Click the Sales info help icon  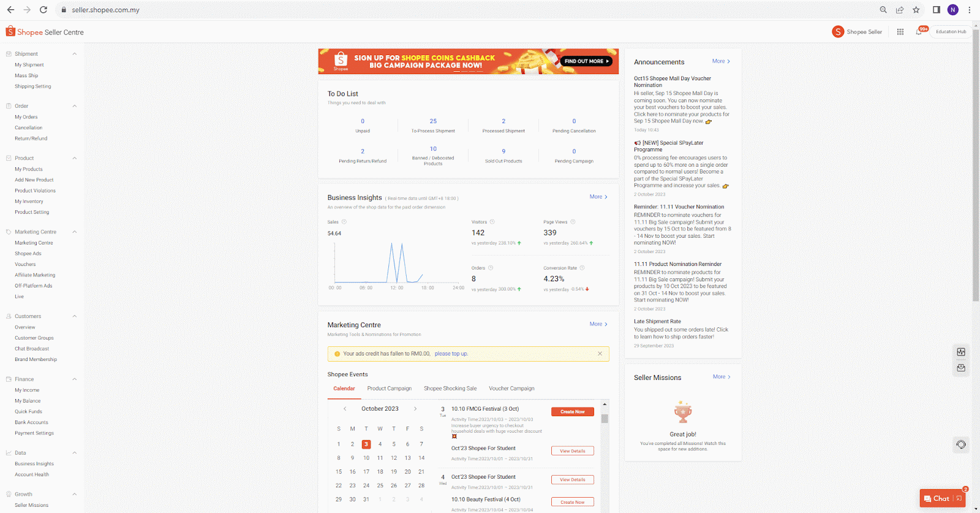tap(344, 222)
